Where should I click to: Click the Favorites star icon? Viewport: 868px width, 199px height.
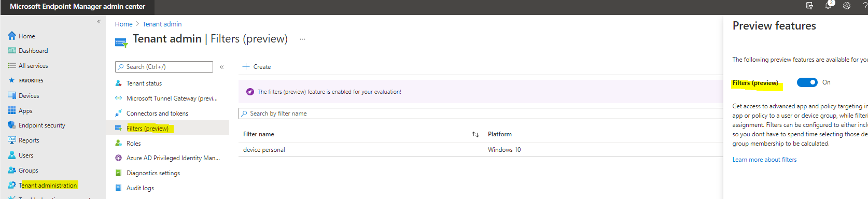pyautogui.click(x=12, y=80)
